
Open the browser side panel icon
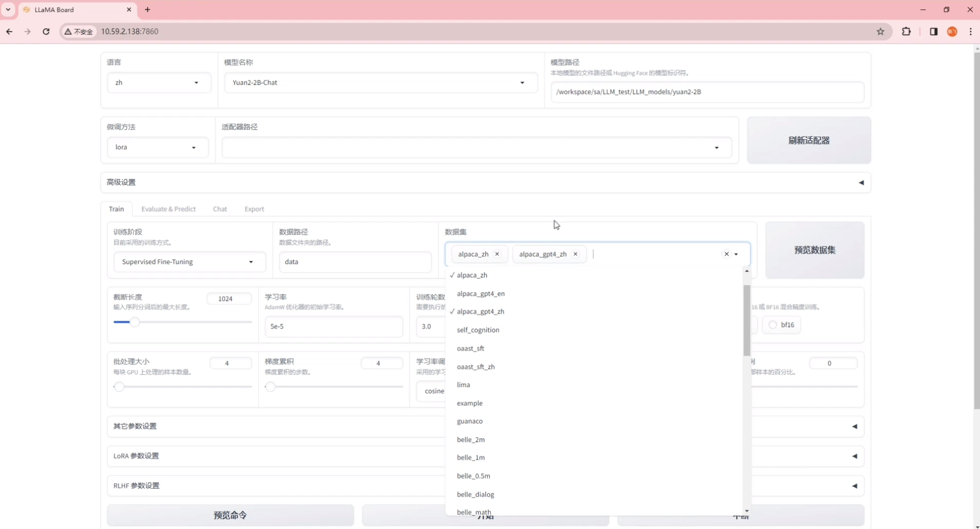[934, 31]
